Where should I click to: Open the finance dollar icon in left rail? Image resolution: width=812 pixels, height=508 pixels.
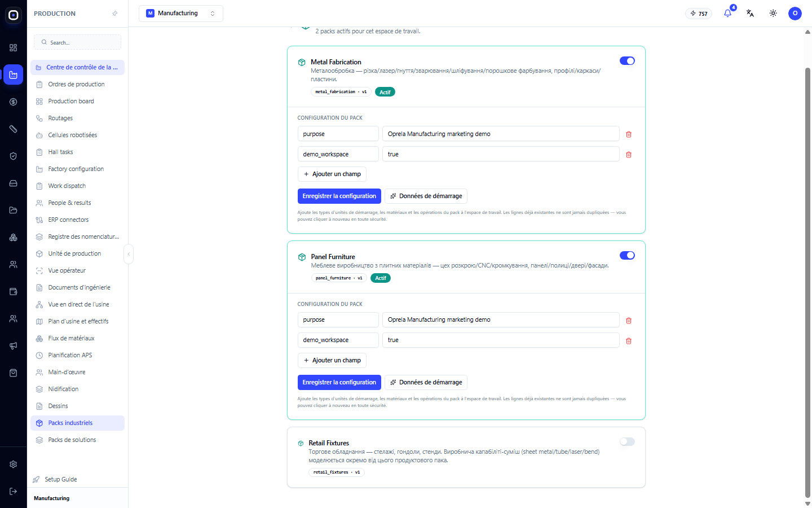(x=14, y=102)
